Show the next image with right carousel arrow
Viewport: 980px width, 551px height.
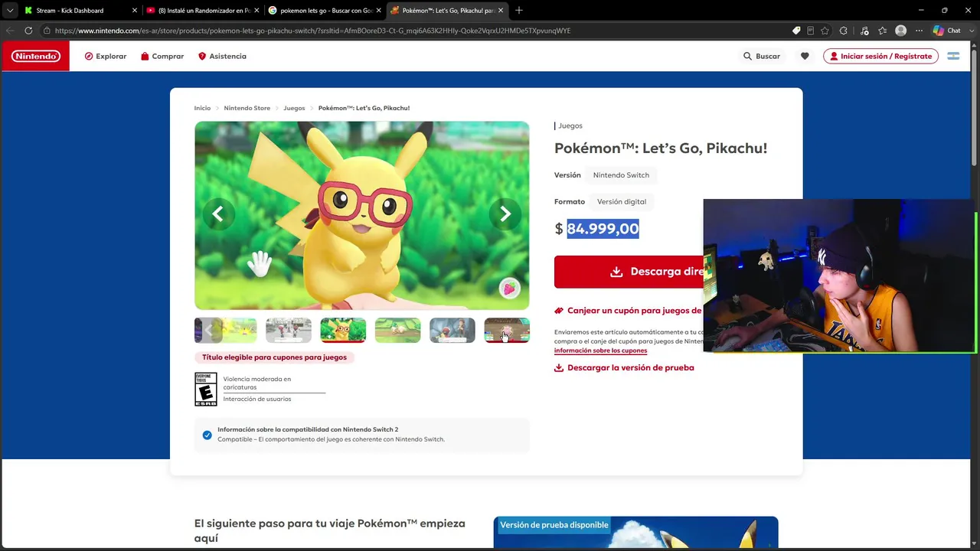(x=505, y=214)
